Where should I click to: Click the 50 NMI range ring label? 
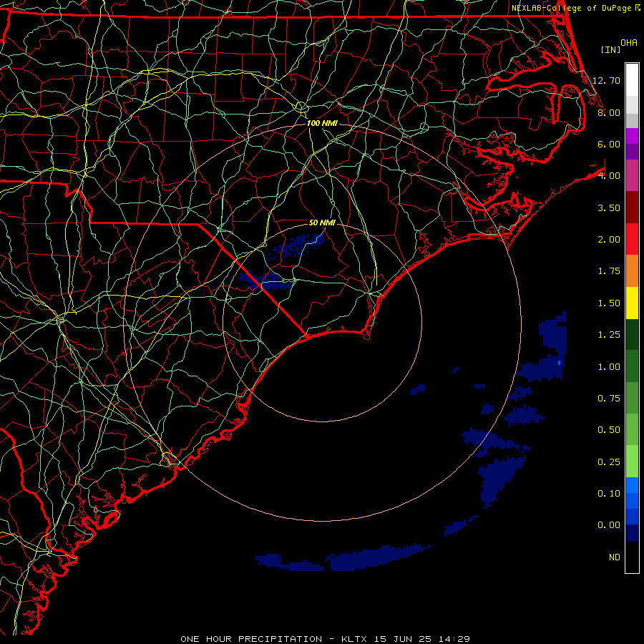click(322, 223)
